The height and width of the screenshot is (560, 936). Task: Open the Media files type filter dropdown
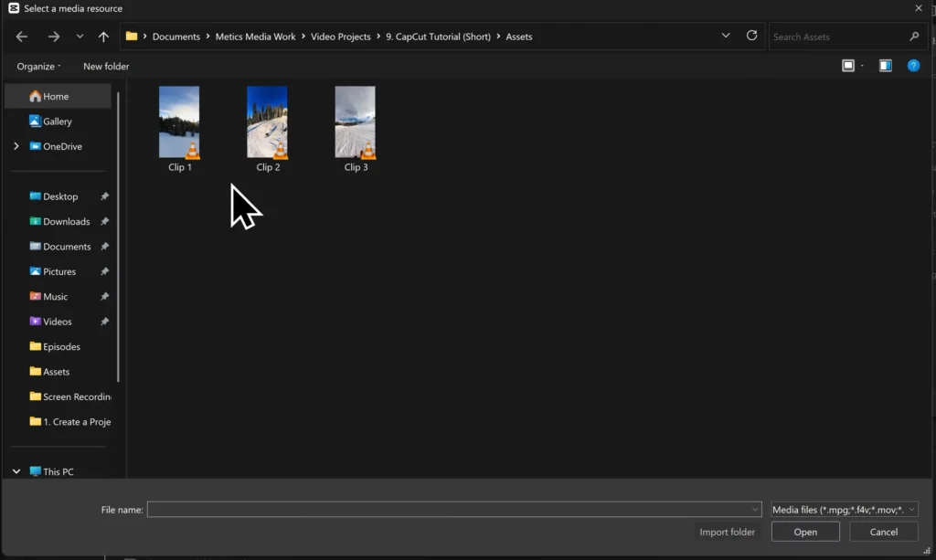[844, 510]
